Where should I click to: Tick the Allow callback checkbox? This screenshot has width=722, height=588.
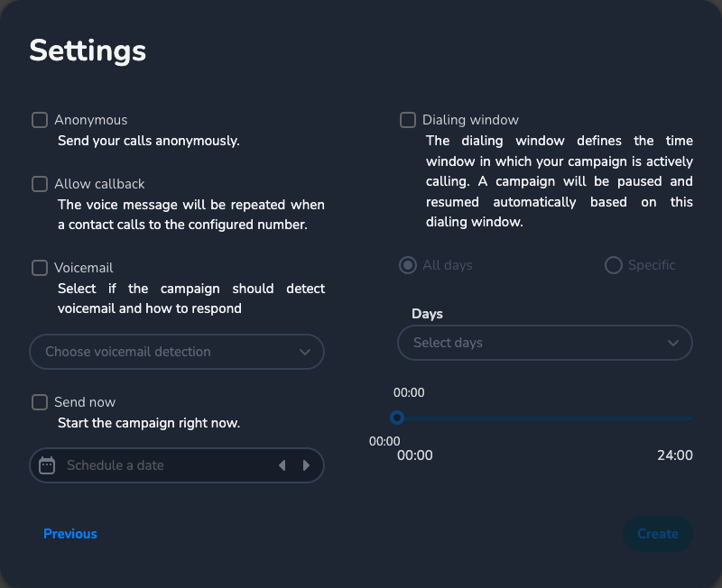point(40,184)
